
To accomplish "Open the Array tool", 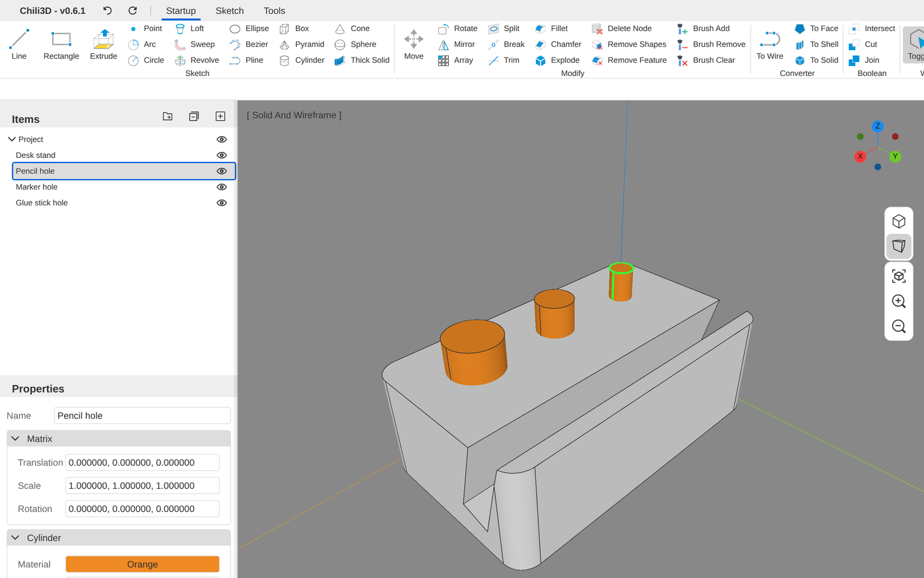I will 455,60.
